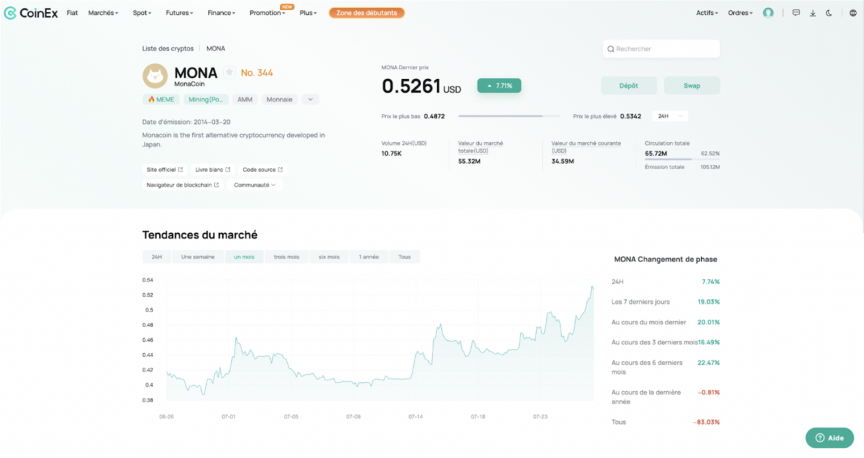The width and height of the screenshot is (864, 458).
Task: Go to Liste des cryptos breadcrumb
Action: [168, 49]
